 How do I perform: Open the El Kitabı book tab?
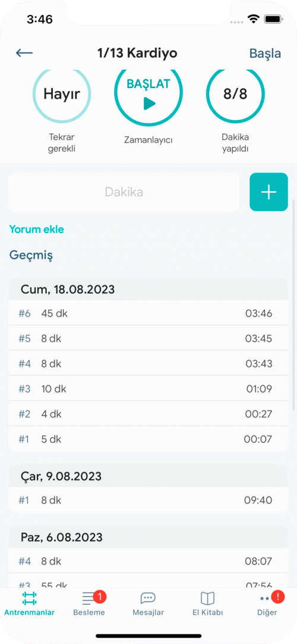tap(207, 604)
